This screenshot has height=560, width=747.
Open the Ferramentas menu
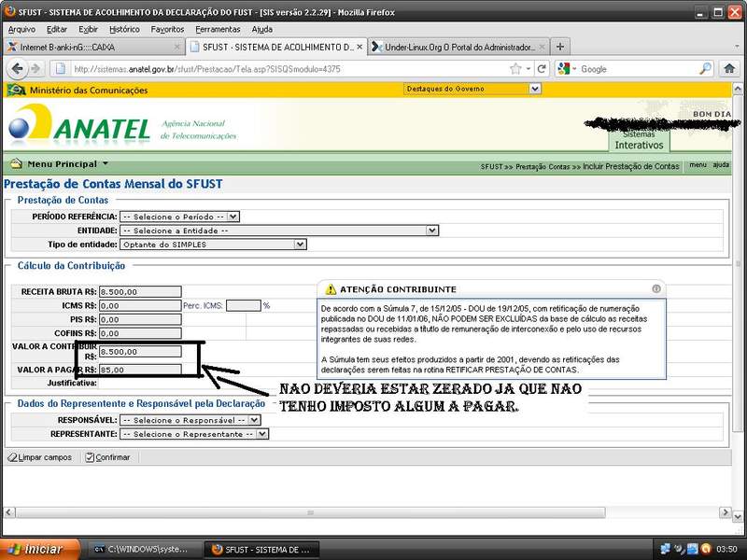click(218, 29)
